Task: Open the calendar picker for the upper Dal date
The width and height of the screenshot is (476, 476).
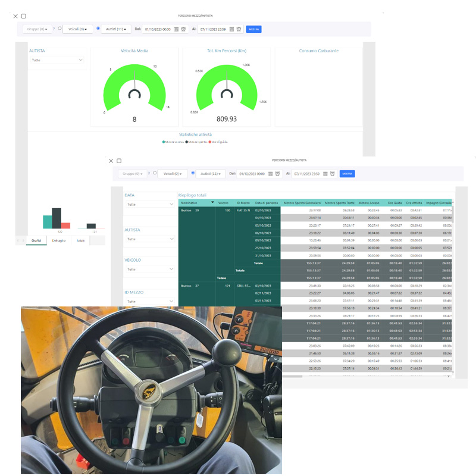Action: pos(176,29)
